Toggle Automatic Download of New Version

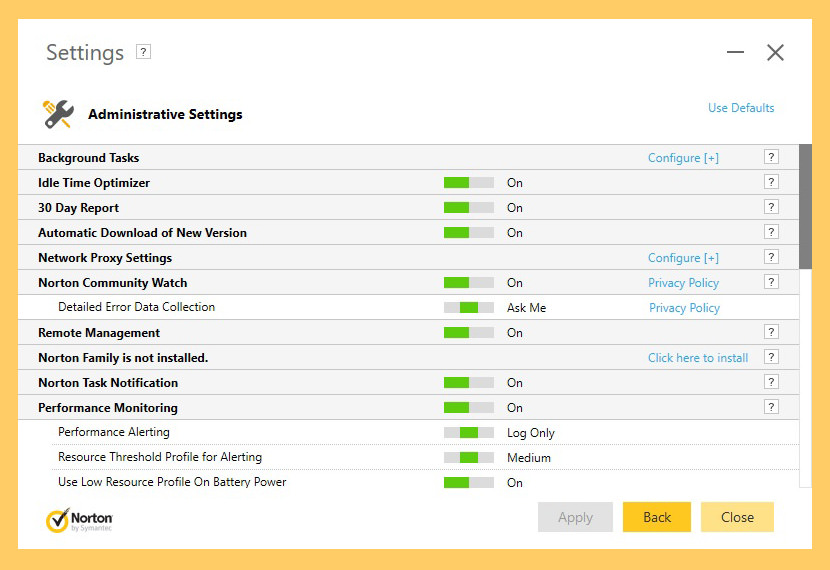coord(468,232)
